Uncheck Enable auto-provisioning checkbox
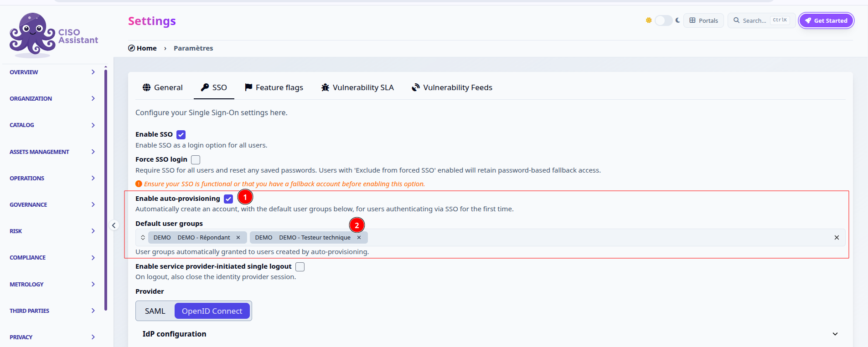This screenshot has height=347, width=868. 228,199
